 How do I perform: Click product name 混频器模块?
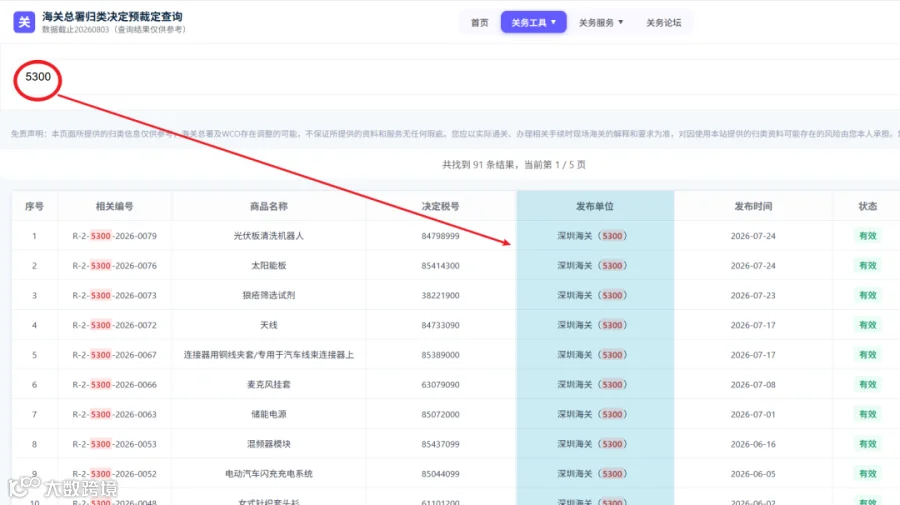click(x=269, y=444)
